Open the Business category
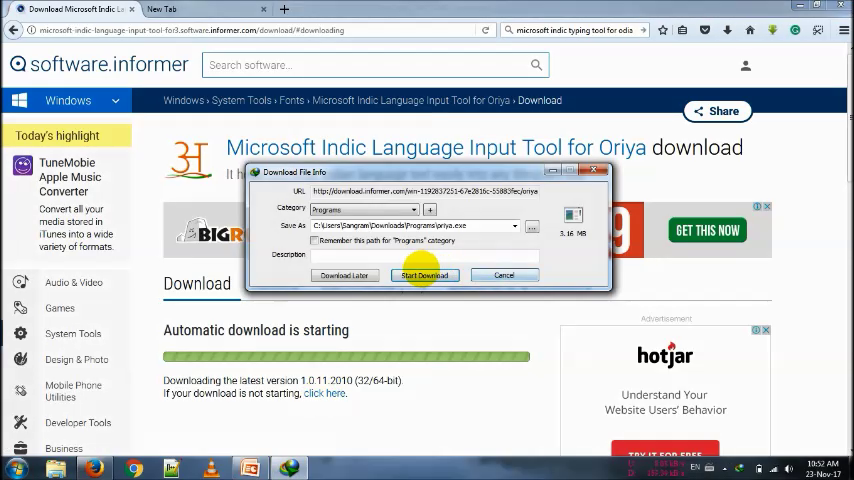 click(64, 448)
